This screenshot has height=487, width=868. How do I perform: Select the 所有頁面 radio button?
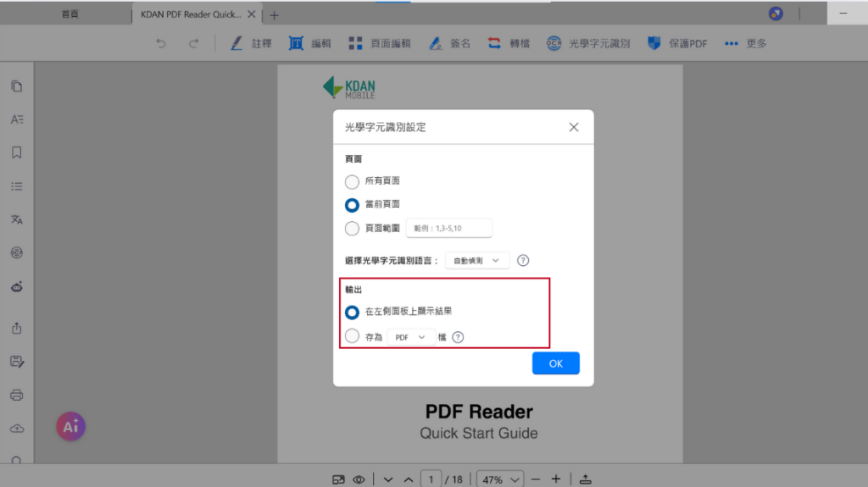pos(352,181)
